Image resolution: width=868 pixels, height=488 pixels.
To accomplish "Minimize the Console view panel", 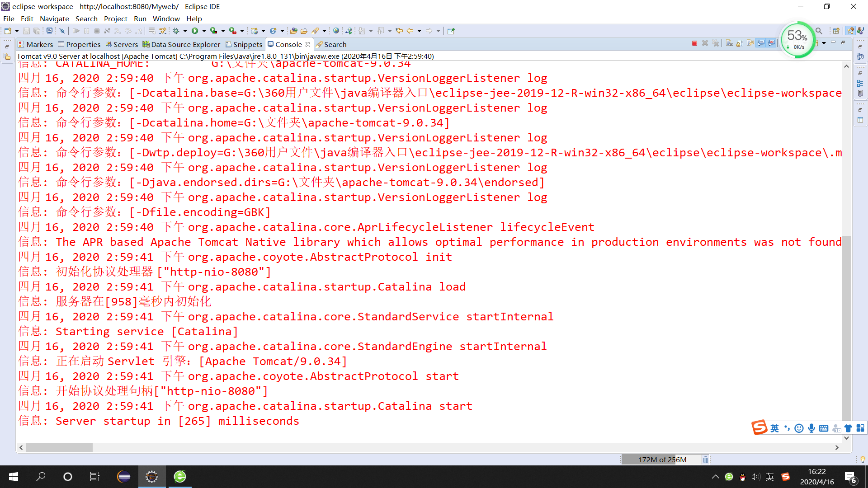I will pyautogui.click(x=833, y=42).
